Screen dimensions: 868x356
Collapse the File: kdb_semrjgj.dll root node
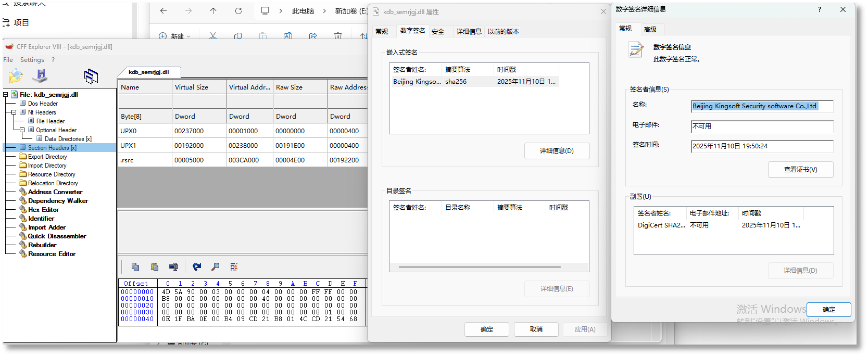(x=6, y=95)
